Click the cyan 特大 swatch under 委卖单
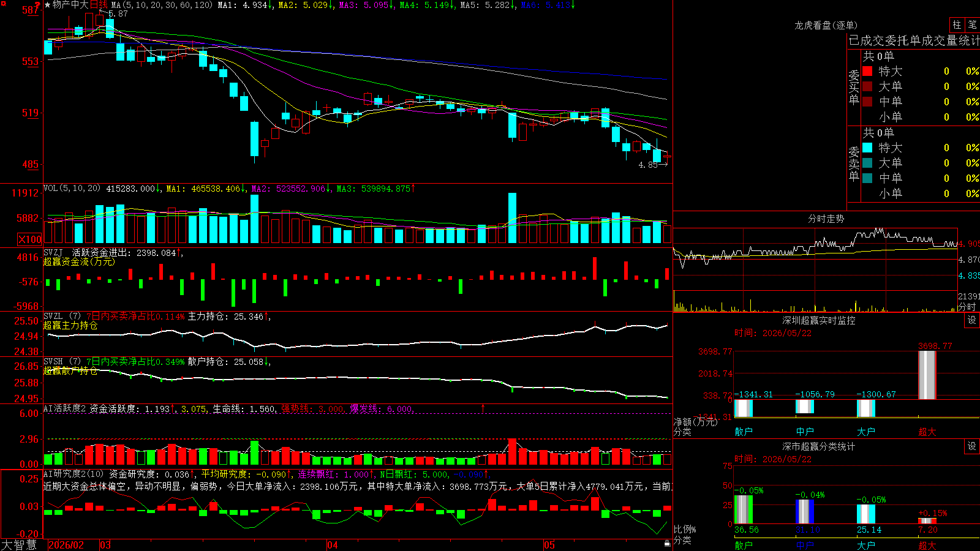 point(867,148)
